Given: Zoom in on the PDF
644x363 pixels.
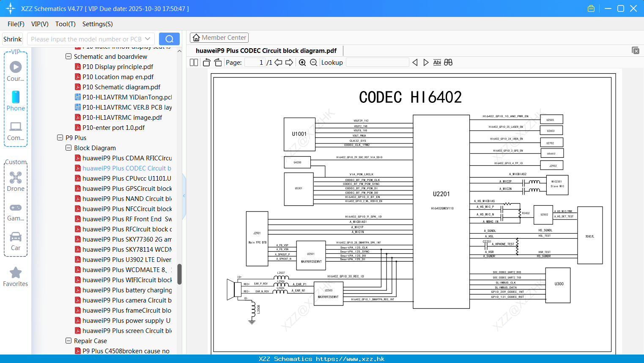Looking at the screenshot, I should tap(302, 63).
